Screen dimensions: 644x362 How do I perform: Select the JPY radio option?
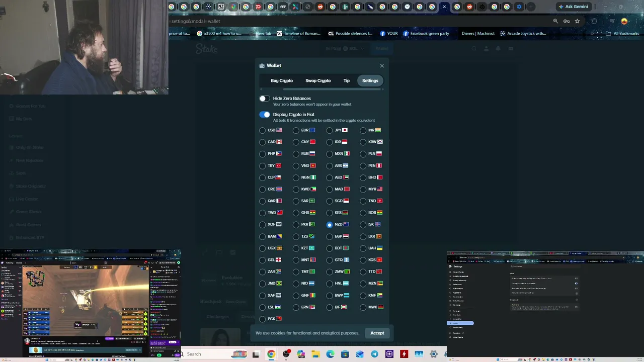[x=330, y=130]
